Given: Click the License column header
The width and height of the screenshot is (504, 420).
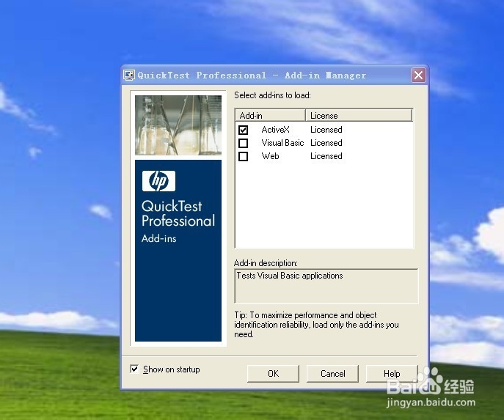Looking at the screenshot, I should [x=359, y=115].
